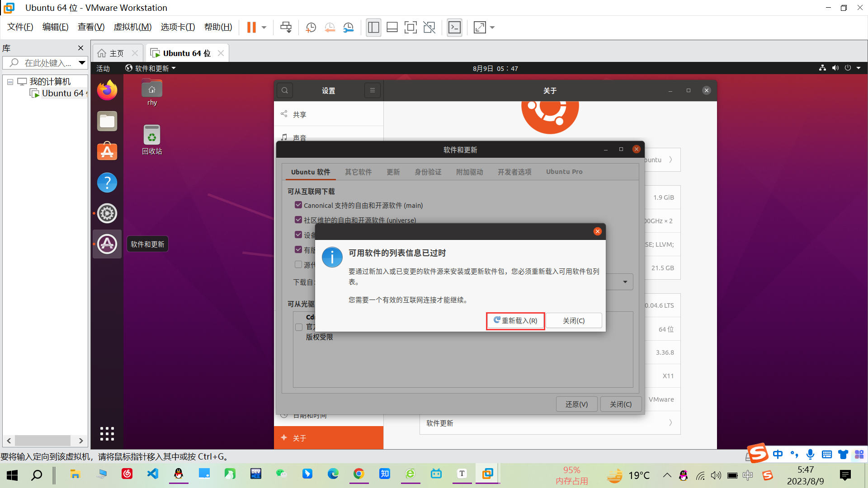Open the 查看(V) menu
868x488 pixels.
(x=91, y=27)
